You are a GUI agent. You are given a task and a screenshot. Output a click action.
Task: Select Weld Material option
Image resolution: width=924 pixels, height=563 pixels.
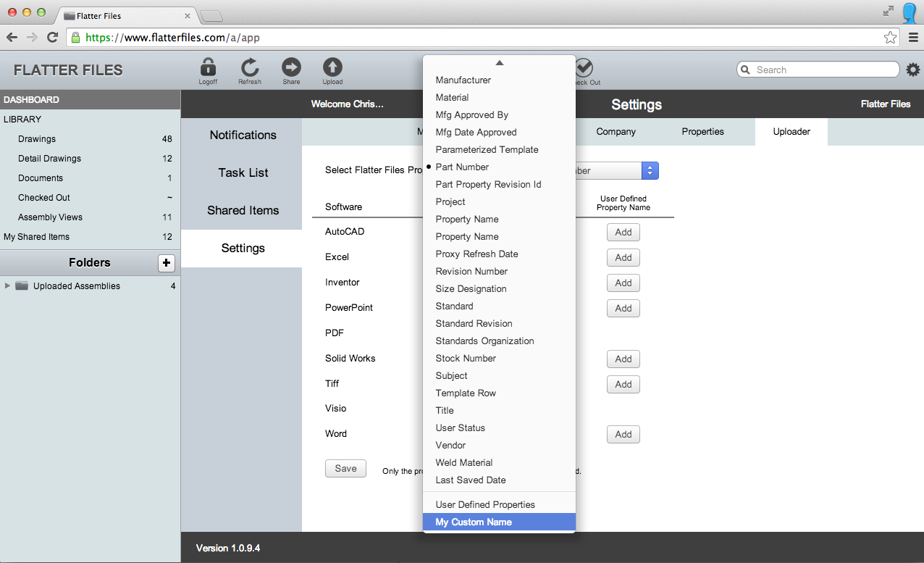coord(499,462)
